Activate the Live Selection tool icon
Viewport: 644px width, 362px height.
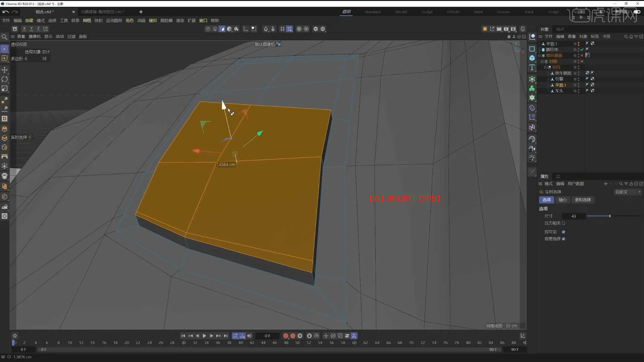[5, 49]
